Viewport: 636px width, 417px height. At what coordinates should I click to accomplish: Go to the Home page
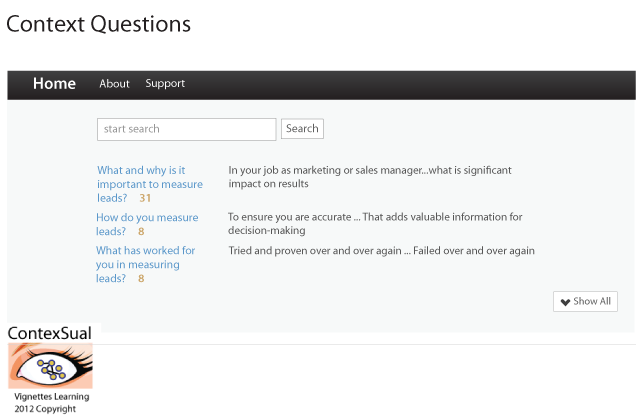[x=54, y=84]
